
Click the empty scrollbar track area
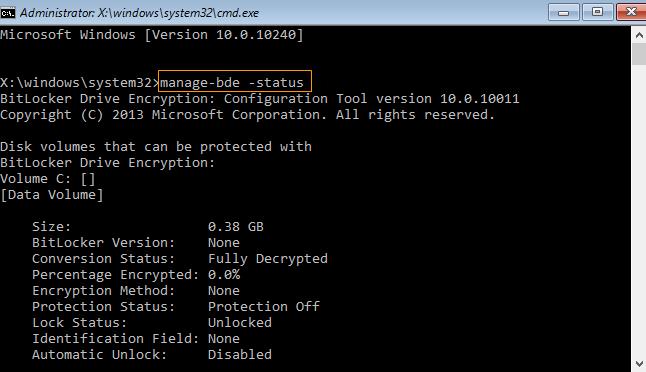[639, 210]
